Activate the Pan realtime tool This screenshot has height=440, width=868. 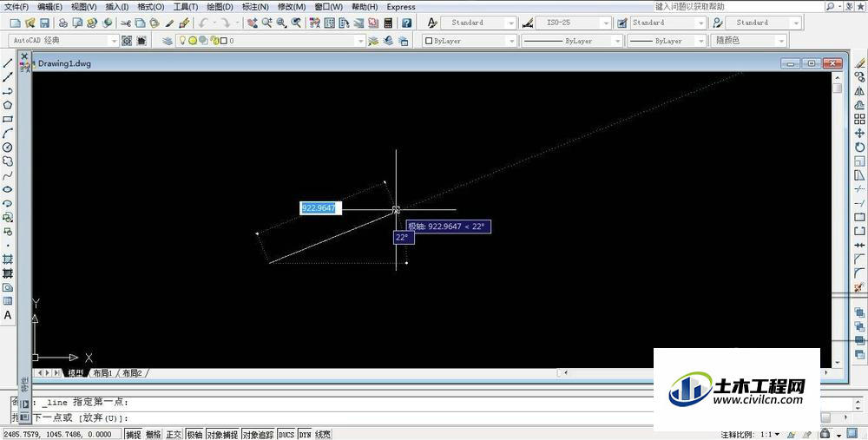pyautogui.click(x=253, y=23)
